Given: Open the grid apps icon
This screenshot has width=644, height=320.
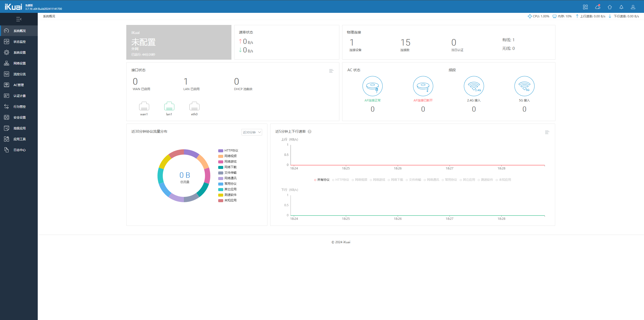Looking at the screenshot, I should click(x=585, y=7).
